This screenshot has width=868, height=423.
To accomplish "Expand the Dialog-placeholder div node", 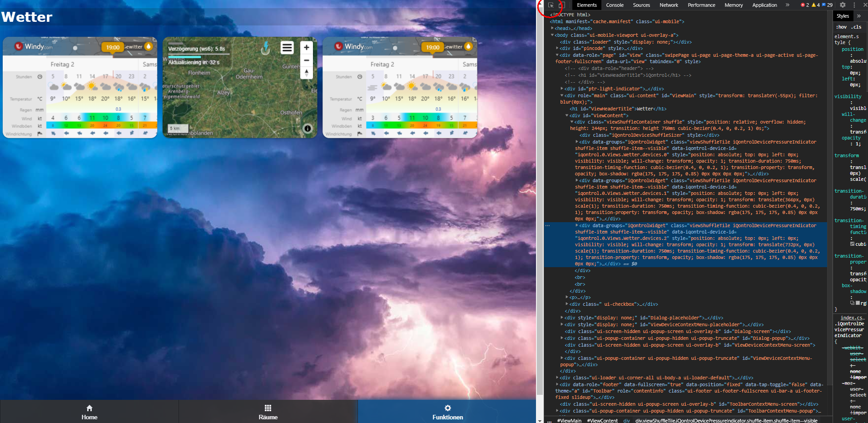I will (562, 318).
